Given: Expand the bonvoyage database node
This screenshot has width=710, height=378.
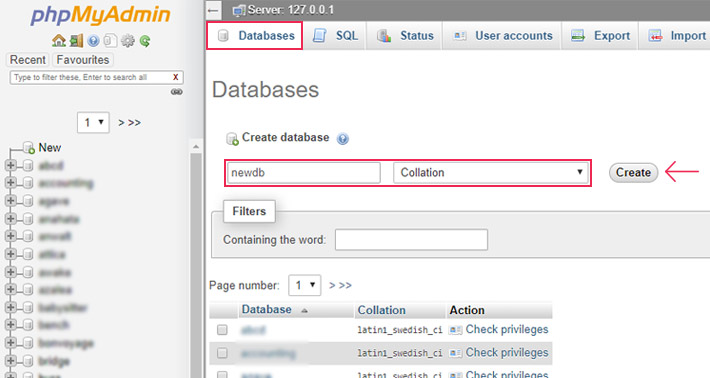Looking at the screenshot, I should 10,343.
